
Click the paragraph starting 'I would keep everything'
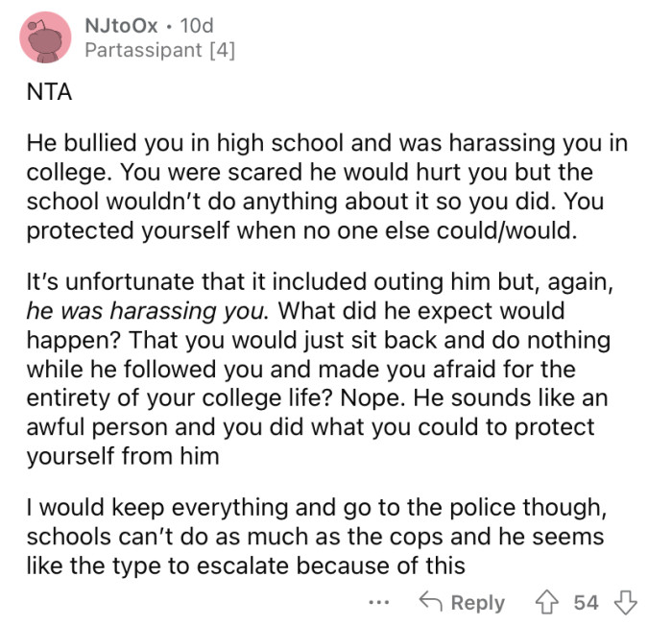tap(317, 537)
